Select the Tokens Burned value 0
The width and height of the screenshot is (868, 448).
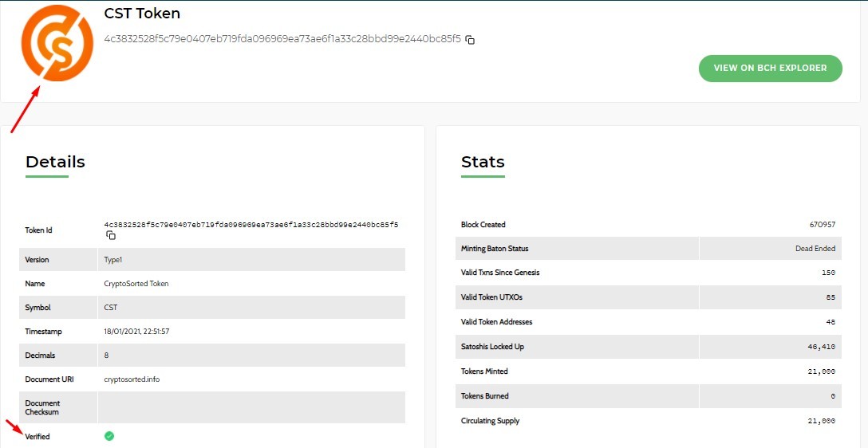[833, 396]
